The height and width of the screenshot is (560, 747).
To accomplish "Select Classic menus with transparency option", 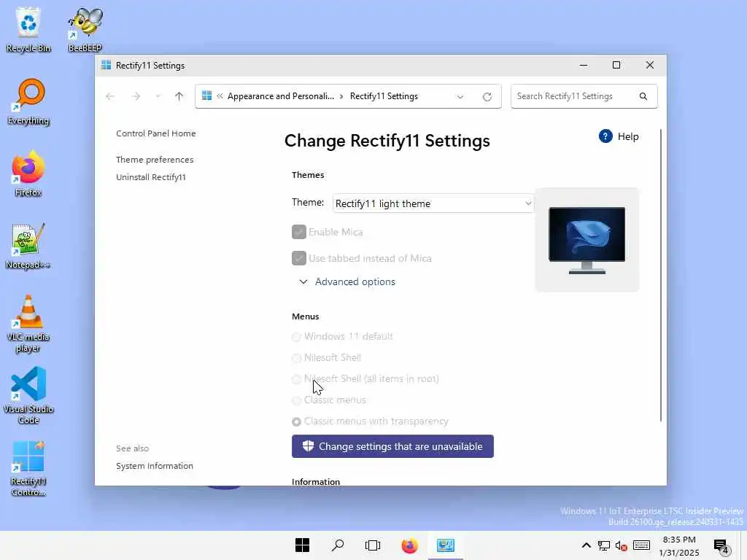I will 296,421.
